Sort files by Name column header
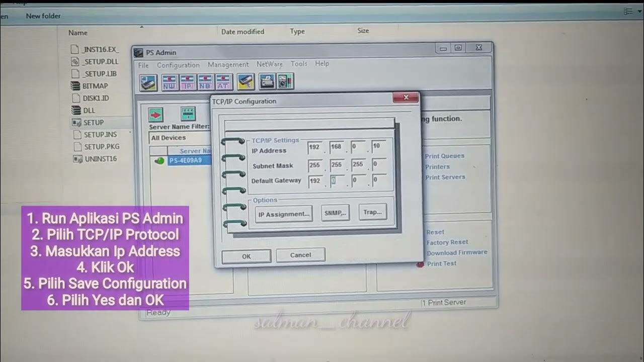The height and width of the screenshot is (362, 644). (x=78, y=33)
